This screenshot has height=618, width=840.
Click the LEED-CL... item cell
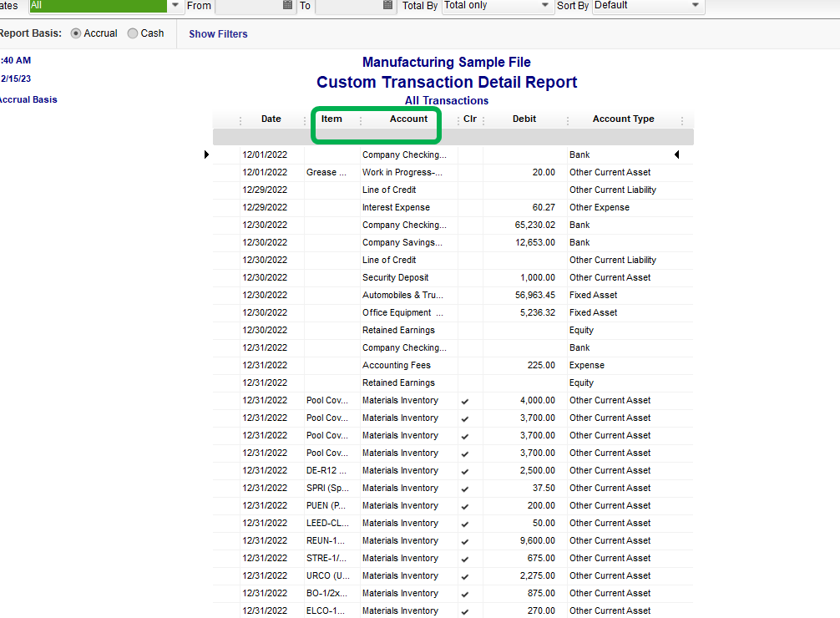(327, 523)
